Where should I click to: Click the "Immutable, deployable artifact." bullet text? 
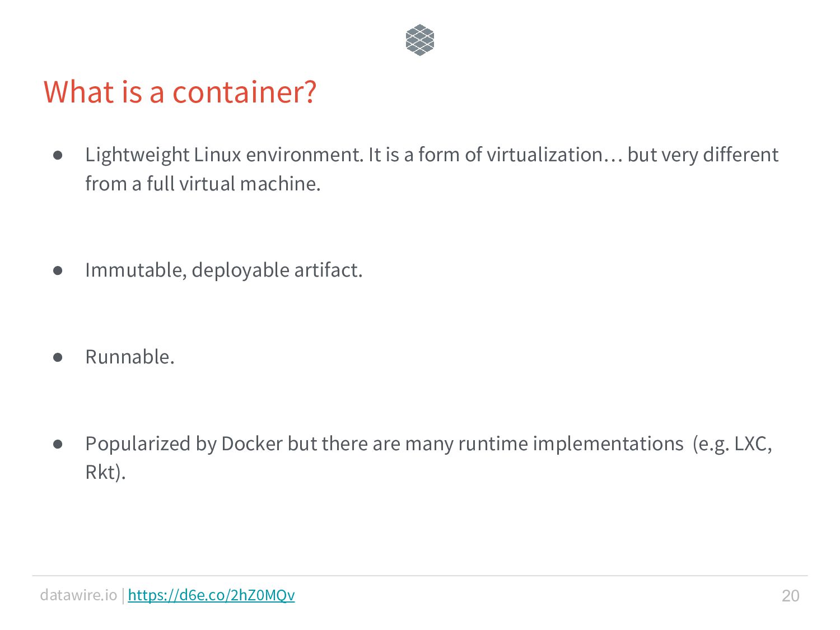coord(224,270)
